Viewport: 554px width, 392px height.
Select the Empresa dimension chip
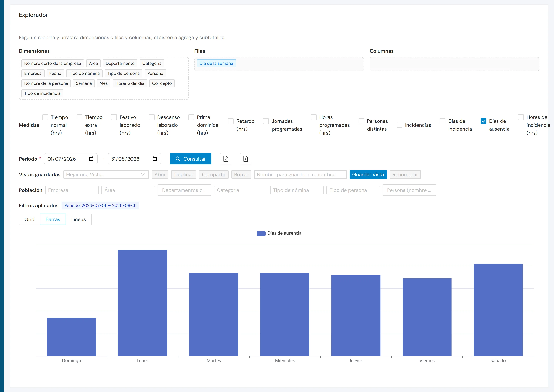[x=33, y=73]
